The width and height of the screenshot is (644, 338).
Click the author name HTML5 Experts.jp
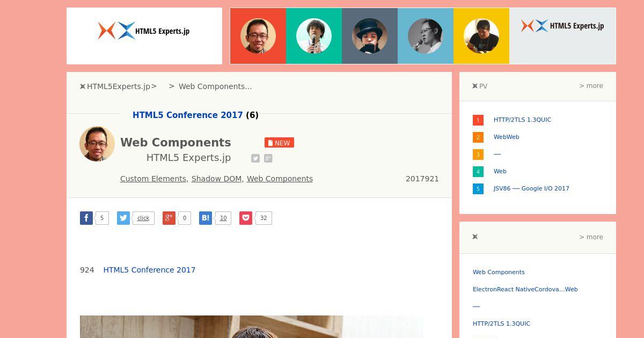(x=188, y=157)
